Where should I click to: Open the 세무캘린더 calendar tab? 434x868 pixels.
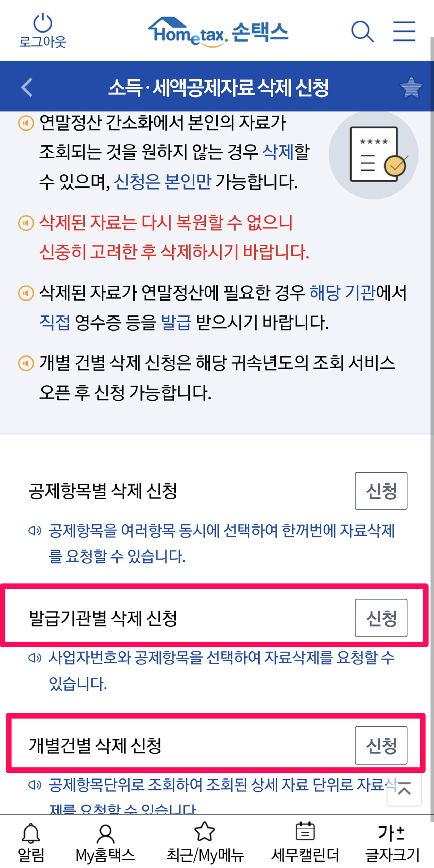(x=305, y=842)
